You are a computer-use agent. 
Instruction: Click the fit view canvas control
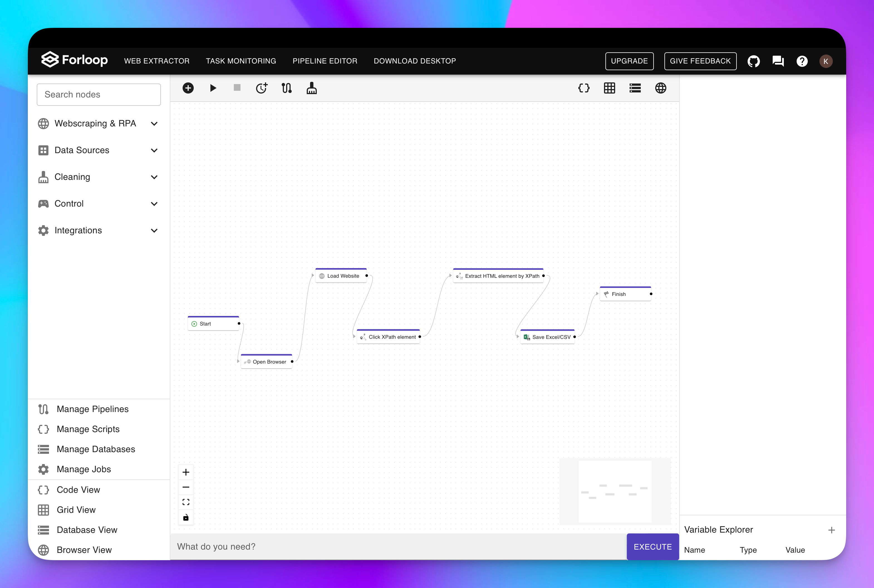click(x=186, y=502)
